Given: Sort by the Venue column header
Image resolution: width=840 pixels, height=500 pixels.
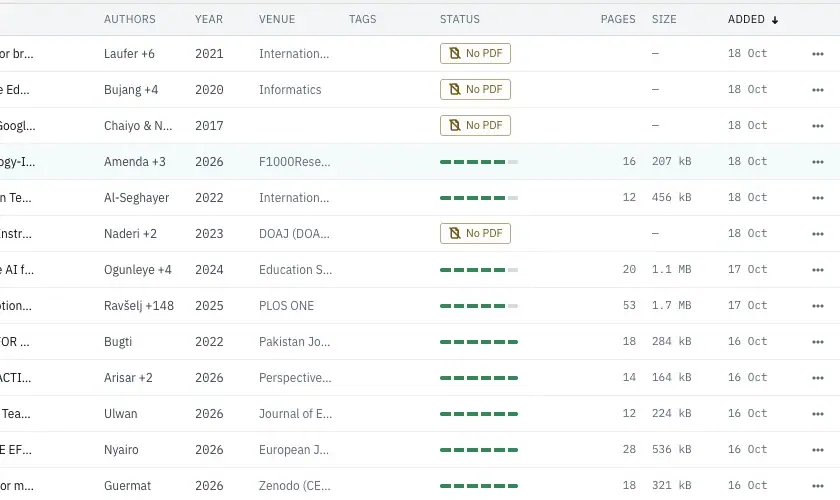Looking at the screenshot, I should pyautogui.click(x=277, y=19).
